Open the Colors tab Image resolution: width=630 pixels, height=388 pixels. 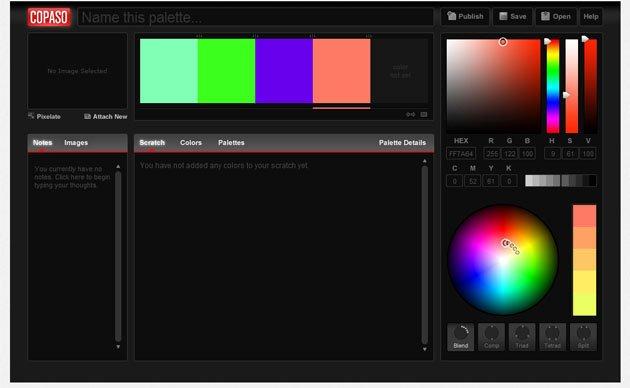pos(191,143)
